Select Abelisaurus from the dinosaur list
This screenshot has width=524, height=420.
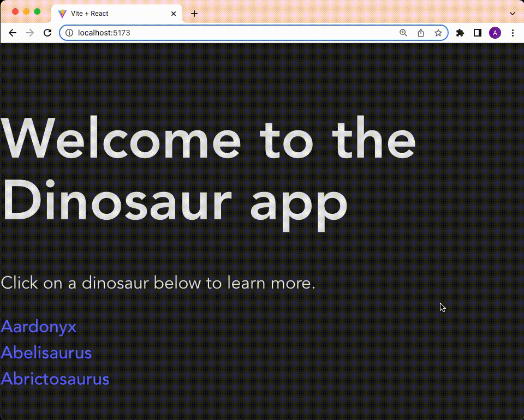[46, 352]
